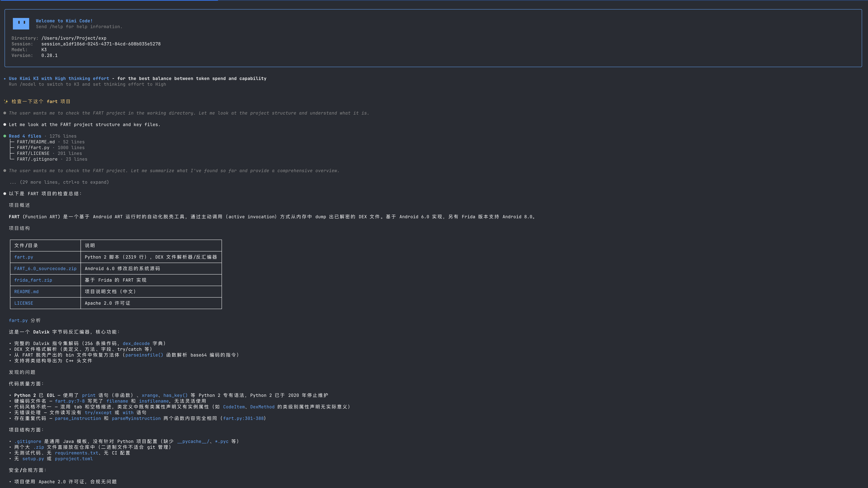Click the LICENSE link in the table

pyautogui.click(x=24, y=303)
